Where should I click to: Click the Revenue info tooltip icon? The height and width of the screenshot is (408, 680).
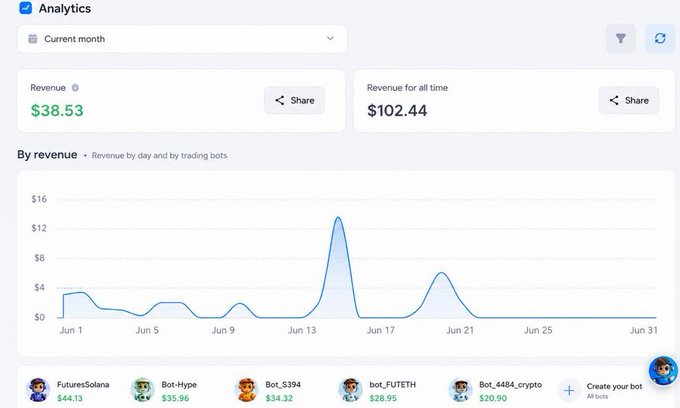coord(75,88)
